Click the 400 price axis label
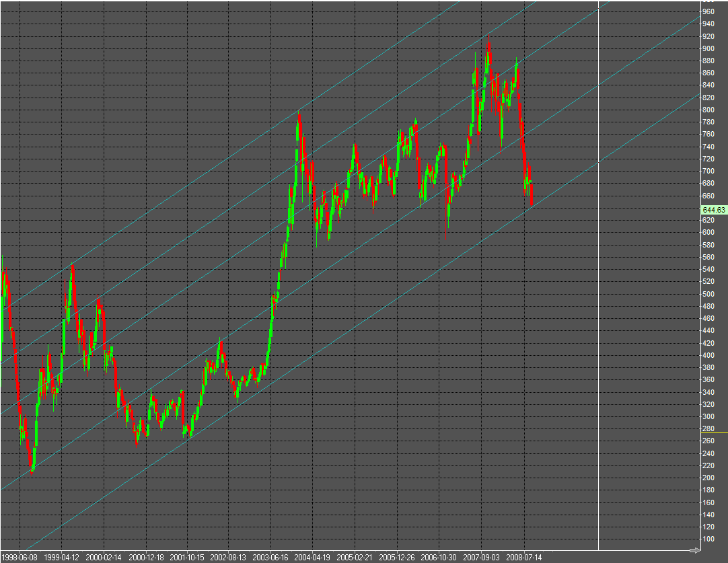Viewport: 728px width, 563px height. pyautogui.click(x=708, y=355)
